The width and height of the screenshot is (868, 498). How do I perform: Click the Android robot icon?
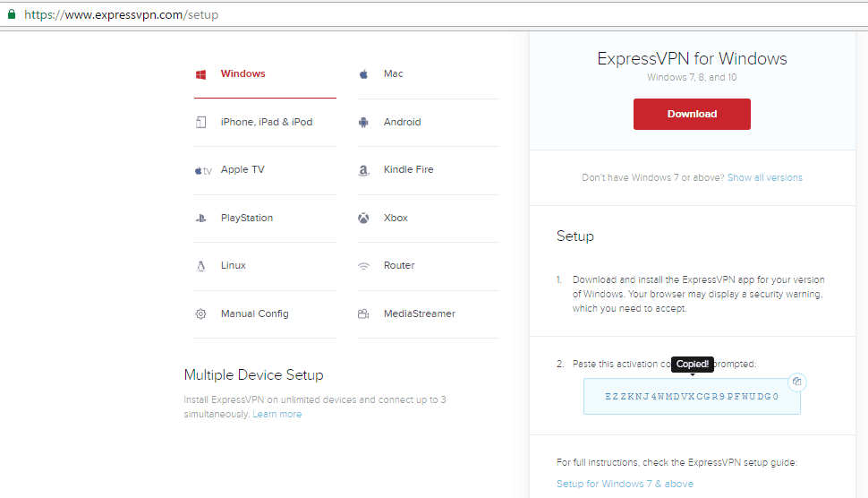[x=363, y=123]
